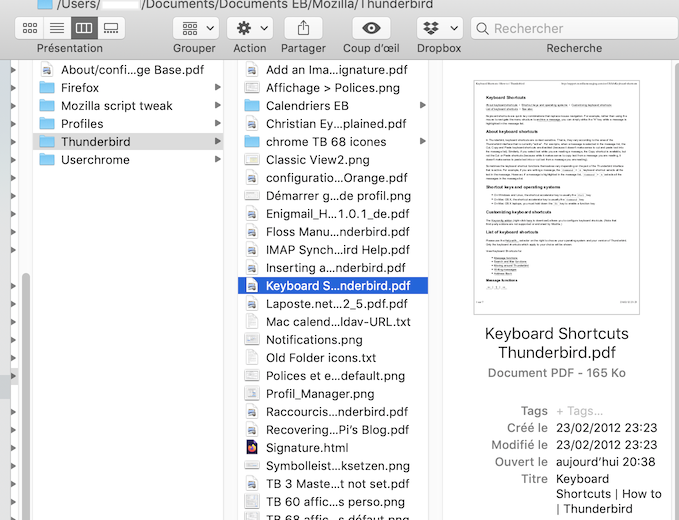Click the Partager share button
This screenshot has width=679, height=520.
[x=303, y=28]
